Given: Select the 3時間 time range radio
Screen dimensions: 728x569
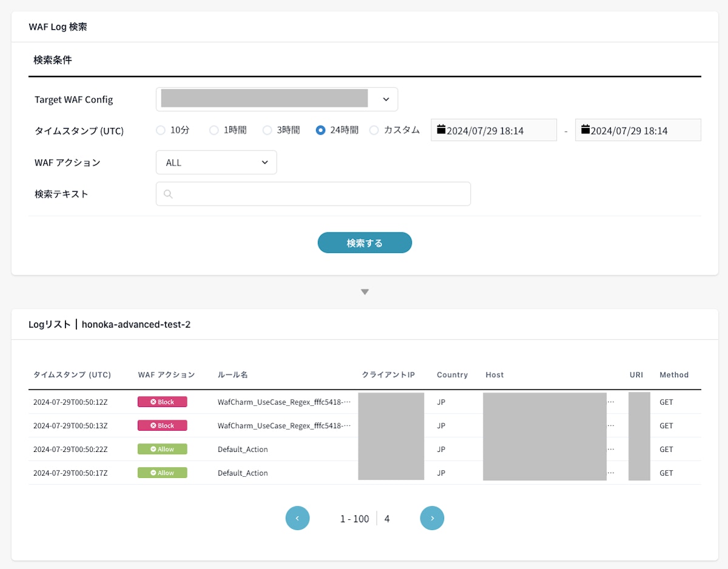Looking at the screenshot, I should [x=268, y=130].
